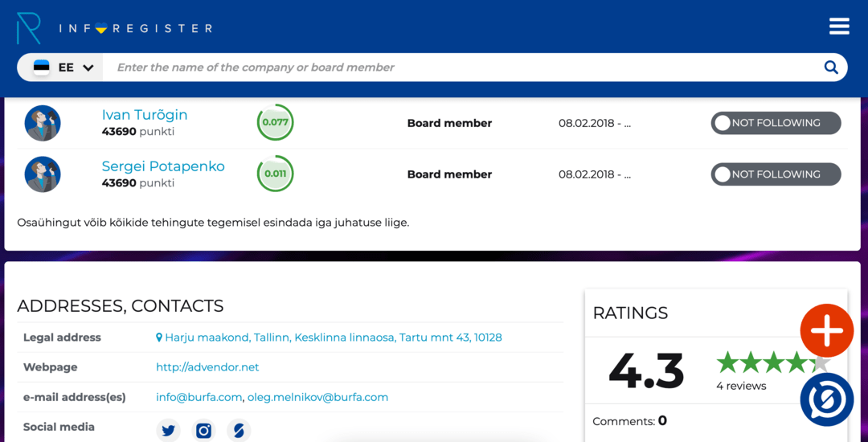Screen dimensions: 868x442
Task: Toggle following for Sergei Potapenko
Action: pyautogui.click(x=775, y=174)
